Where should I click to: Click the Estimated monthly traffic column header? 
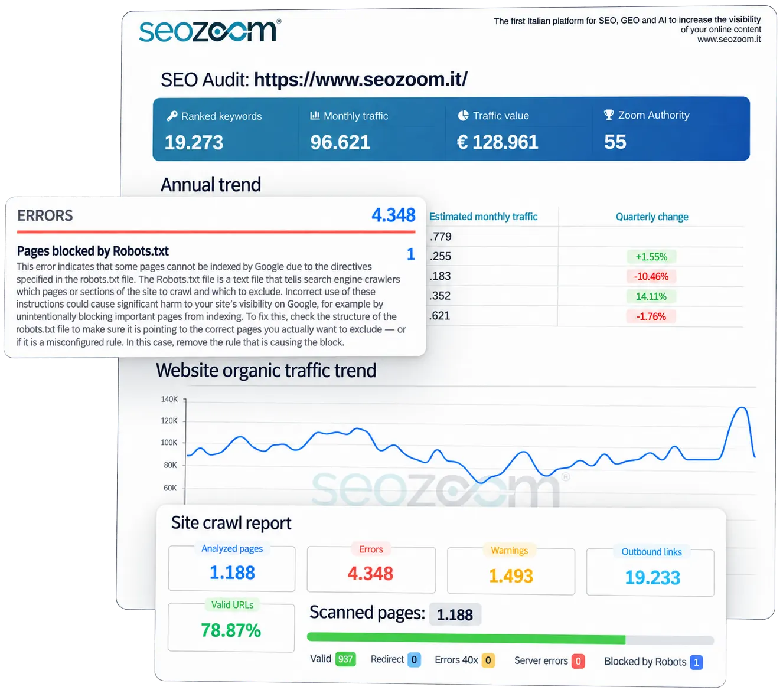[x=483, y=217]
